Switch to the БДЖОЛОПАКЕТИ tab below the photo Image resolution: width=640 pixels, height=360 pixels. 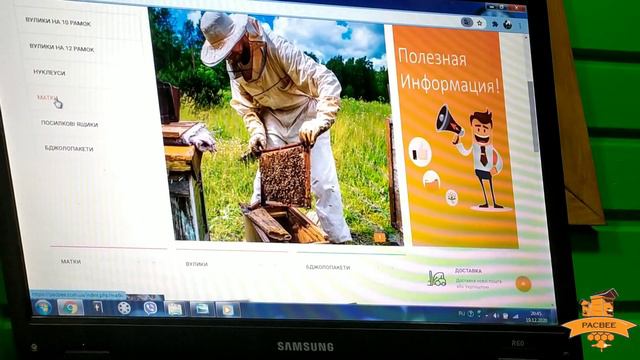(328, 267)
